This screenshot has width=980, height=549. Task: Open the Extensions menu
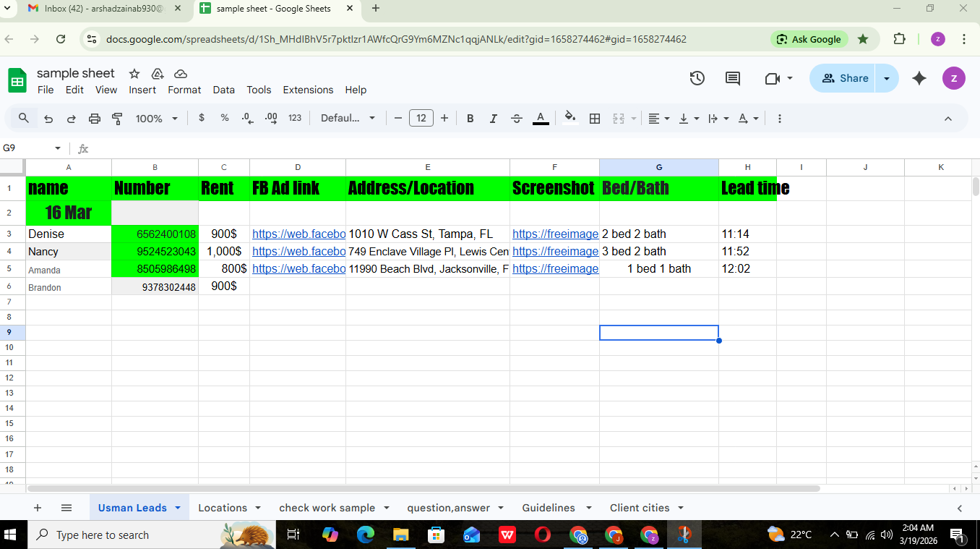[308, 90]
